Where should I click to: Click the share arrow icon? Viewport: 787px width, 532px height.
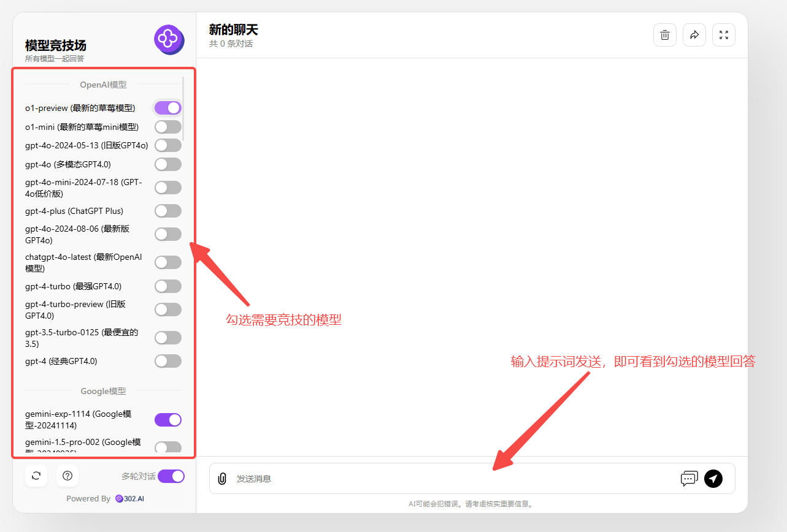point(694,35)
